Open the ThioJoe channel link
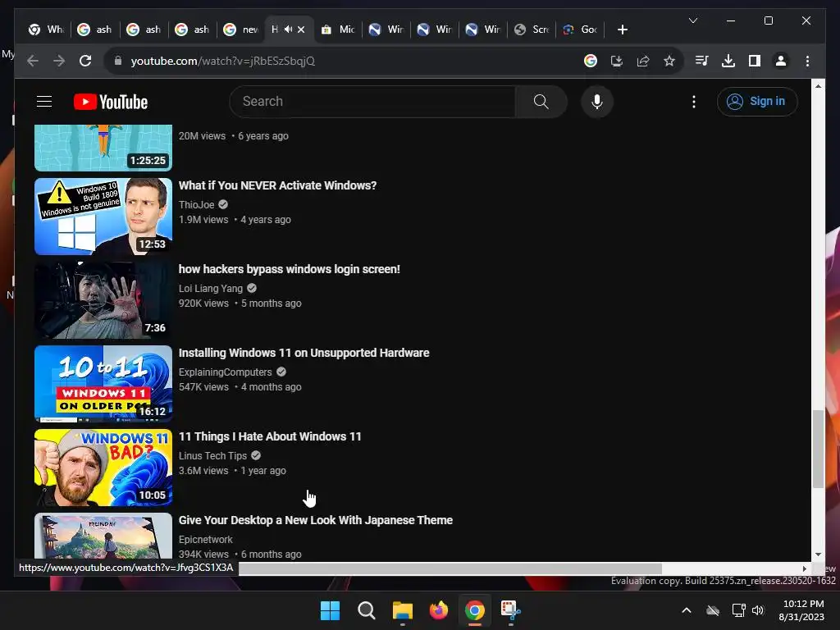This screenshot has width=840, height=630. 197,204
